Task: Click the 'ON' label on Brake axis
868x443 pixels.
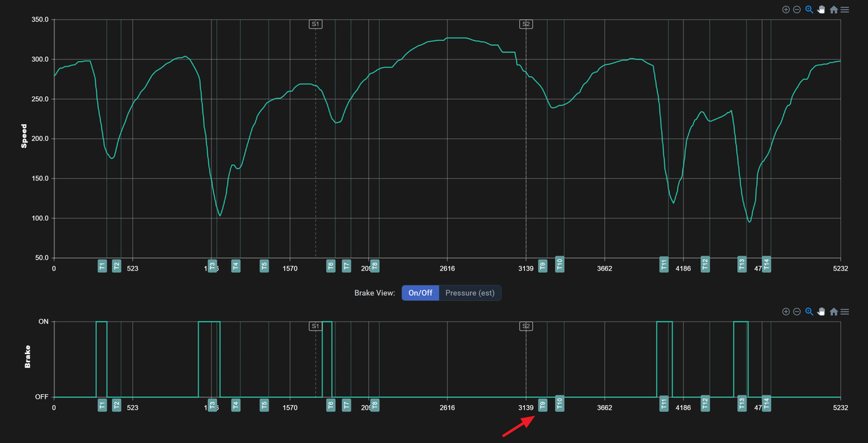Action: (x=43, y=322)
